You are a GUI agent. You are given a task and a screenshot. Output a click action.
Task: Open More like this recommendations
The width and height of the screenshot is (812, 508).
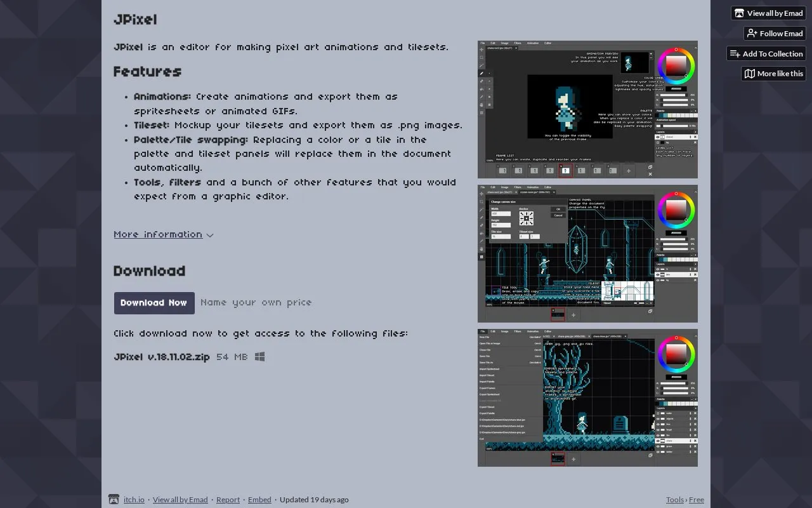point(773,74)
